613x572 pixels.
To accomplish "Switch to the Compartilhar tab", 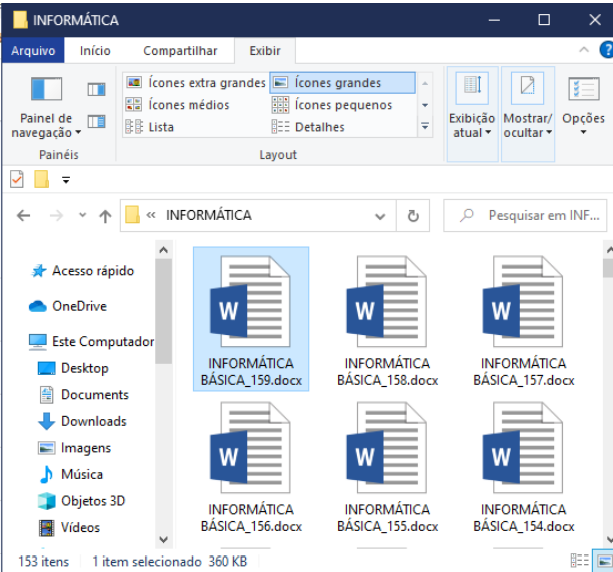I will (x=180, y=50).
